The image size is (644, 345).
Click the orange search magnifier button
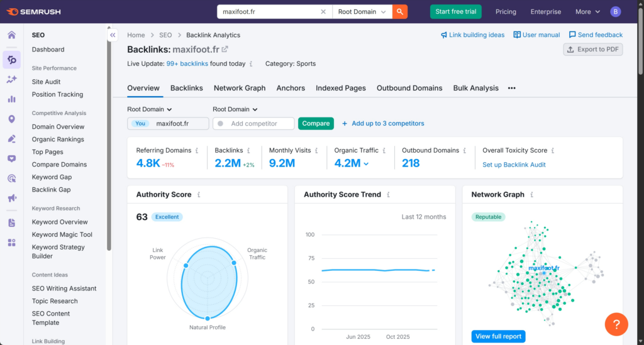point(400,11)
